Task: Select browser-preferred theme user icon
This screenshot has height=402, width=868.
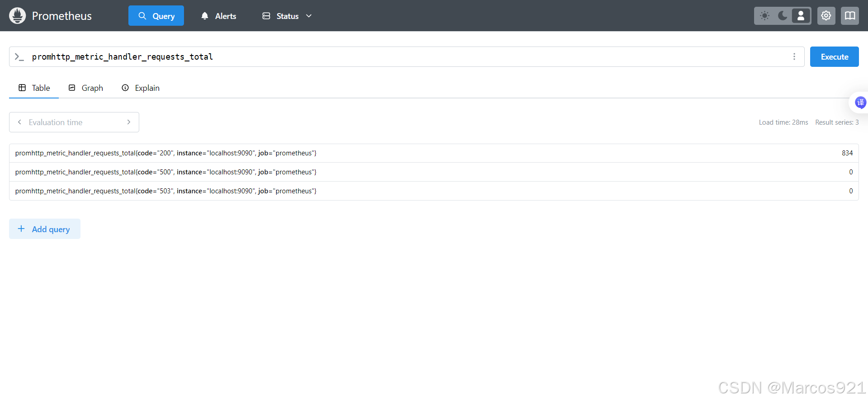Action: pyautogui.click(x=801, y=16)
